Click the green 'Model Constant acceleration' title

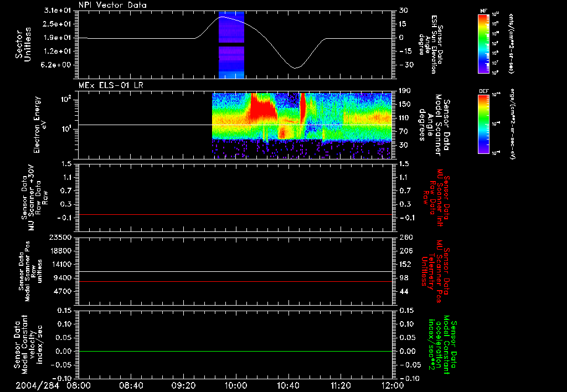coord(442,345)
